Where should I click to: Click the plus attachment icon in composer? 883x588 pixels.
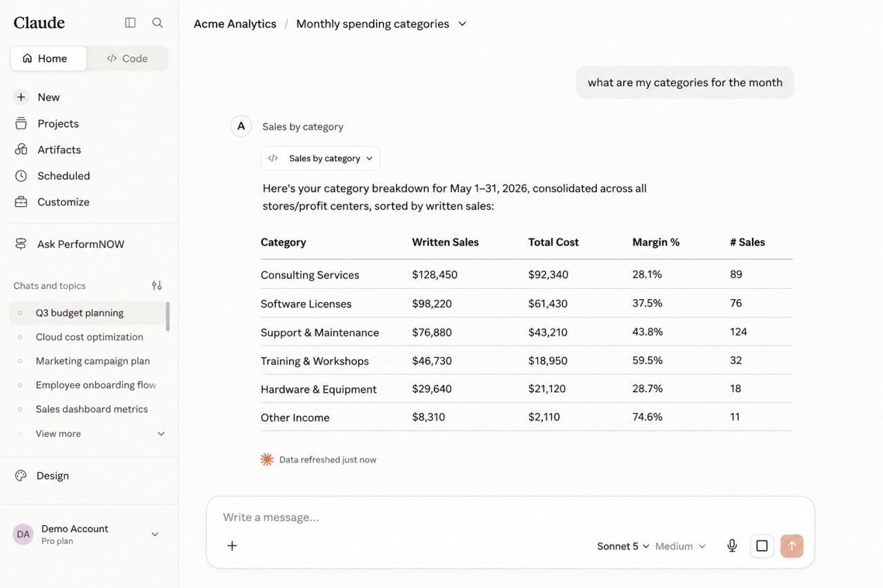[232, 546]
